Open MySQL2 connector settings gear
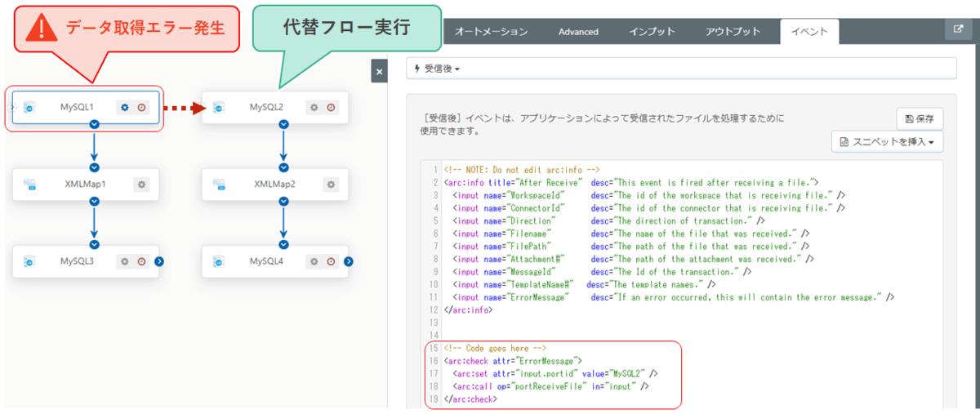Image resolution: width=980 pixels, height=414 pixels. pos(314,107)
